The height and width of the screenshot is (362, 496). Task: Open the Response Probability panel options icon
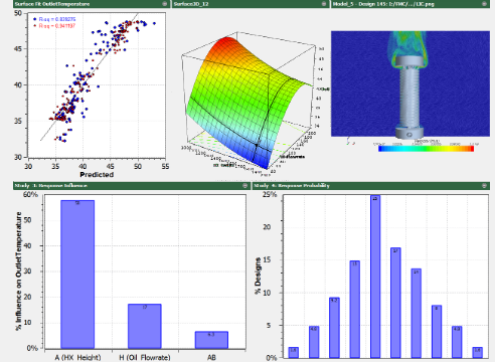pyautogui.click(x=484, y=185)
